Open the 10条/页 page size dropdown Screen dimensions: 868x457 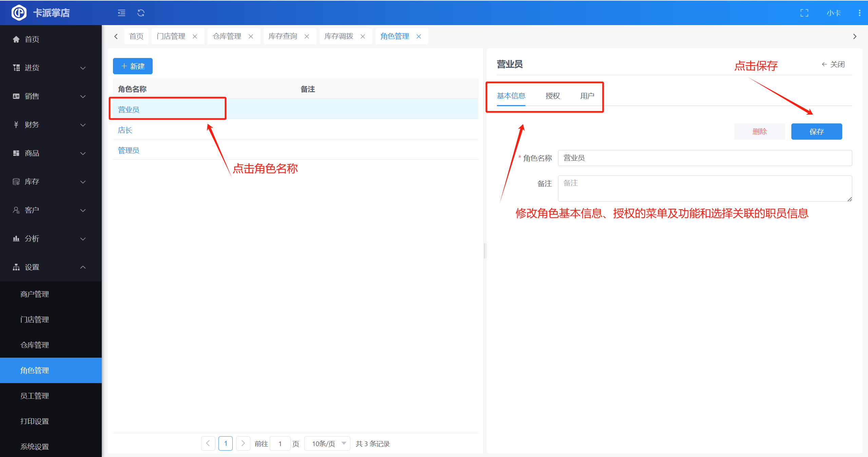pyautogui.click(x=327, y=443)
